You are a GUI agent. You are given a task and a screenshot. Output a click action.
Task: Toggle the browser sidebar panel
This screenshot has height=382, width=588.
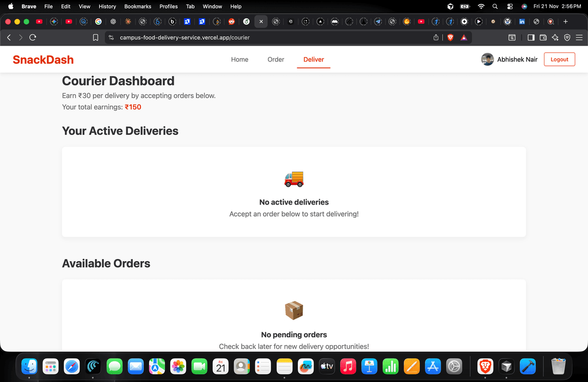tap(531, 38)
